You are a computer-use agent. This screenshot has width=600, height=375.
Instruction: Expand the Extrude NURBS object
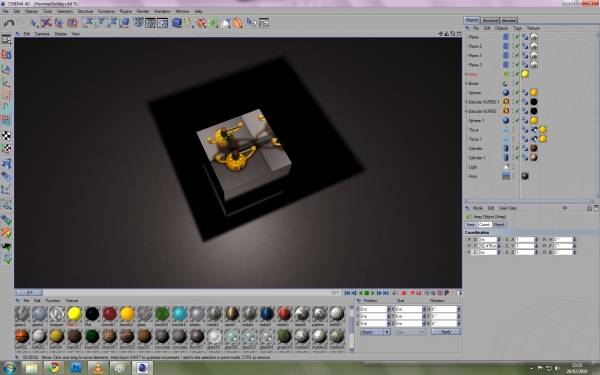tap(466, 111)
